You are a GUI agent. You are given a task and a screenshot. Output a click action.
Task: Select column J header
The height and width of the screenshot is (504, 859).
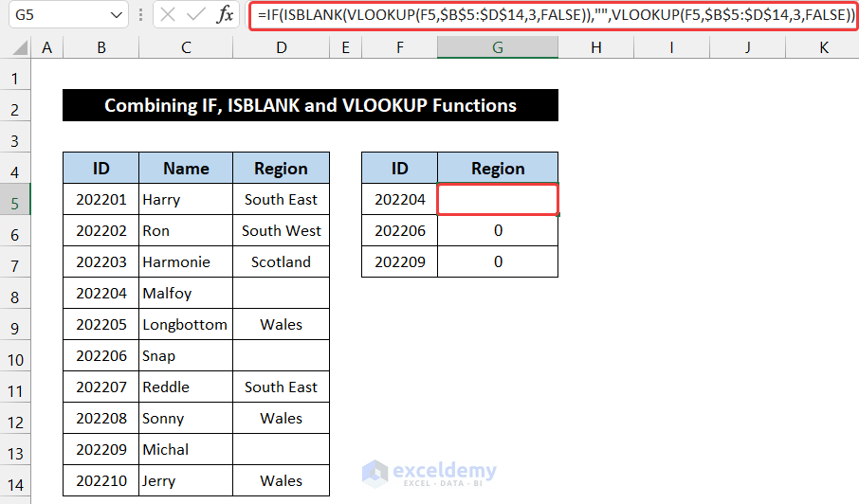click(748, 47)
